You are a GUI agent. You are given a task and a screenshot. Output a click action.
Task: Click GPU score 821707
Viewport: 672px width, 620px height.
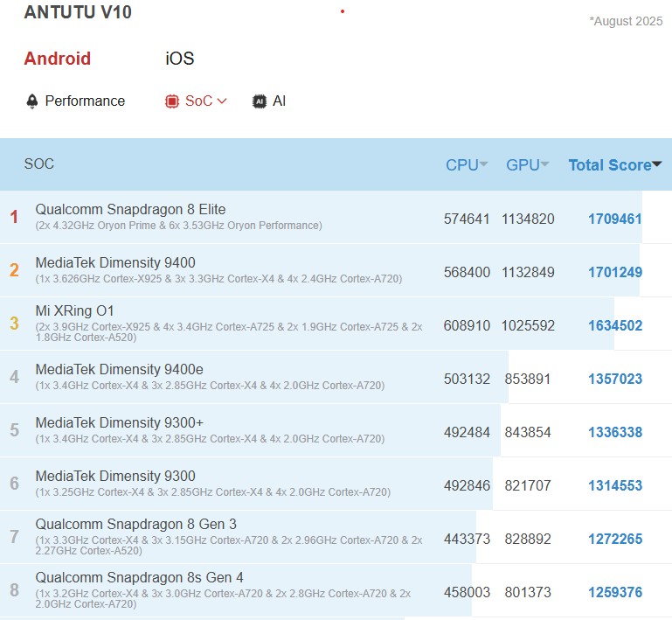[x=528, y=486]
